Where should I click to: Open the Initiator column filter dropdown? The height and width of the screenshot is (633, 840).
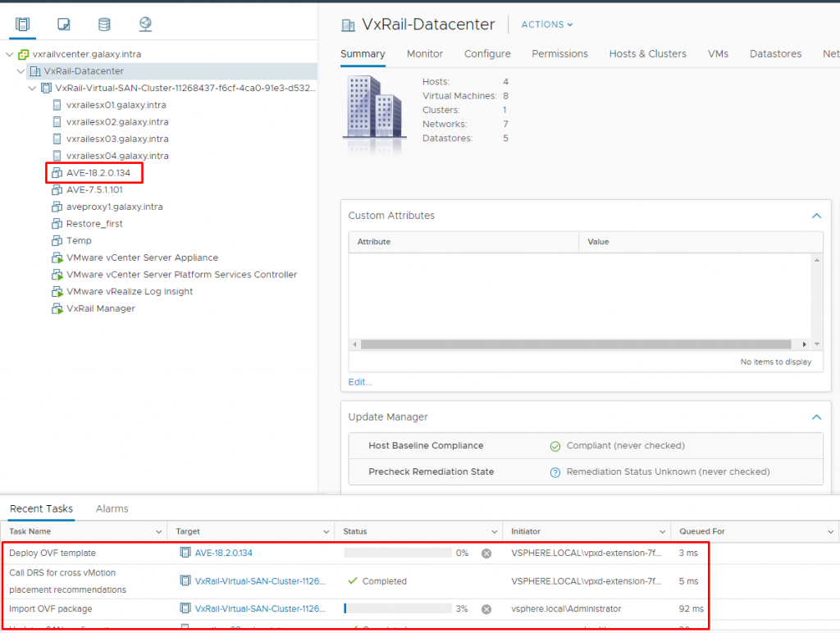663,532
